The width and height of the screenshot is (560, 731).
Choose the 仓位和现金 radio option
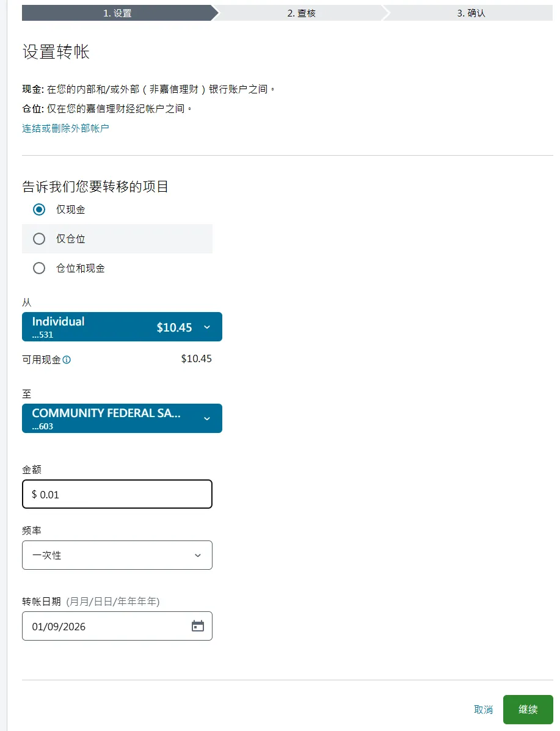coord(39,268)
